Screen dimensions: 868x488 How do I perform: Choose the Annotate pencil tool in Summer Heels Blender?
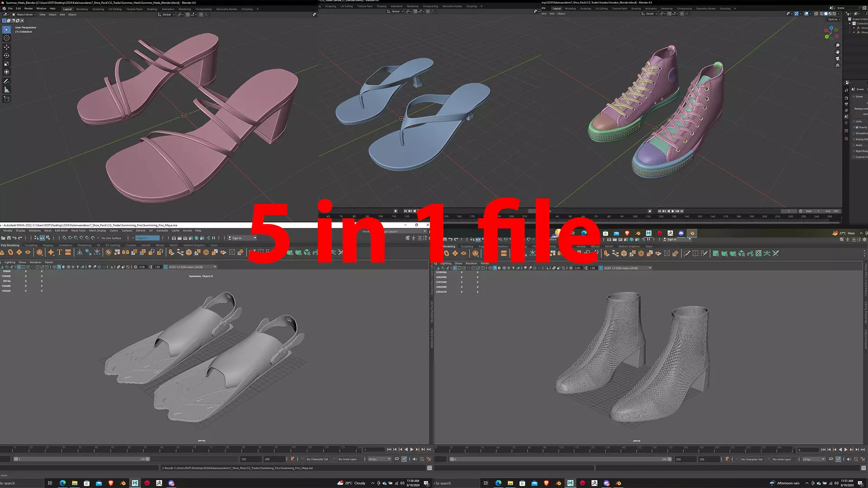(6, 81)
